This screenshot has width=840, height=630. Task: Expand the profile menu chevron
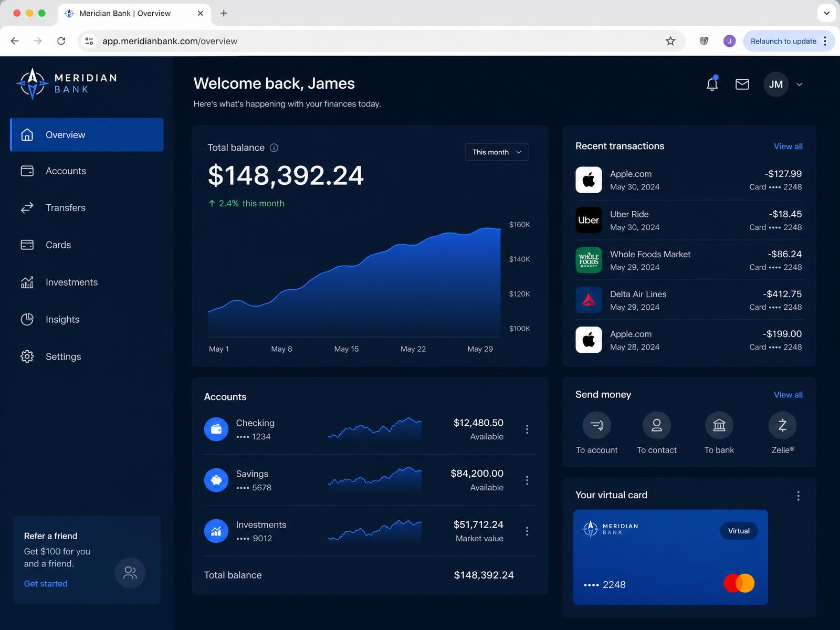pos(799,85)
